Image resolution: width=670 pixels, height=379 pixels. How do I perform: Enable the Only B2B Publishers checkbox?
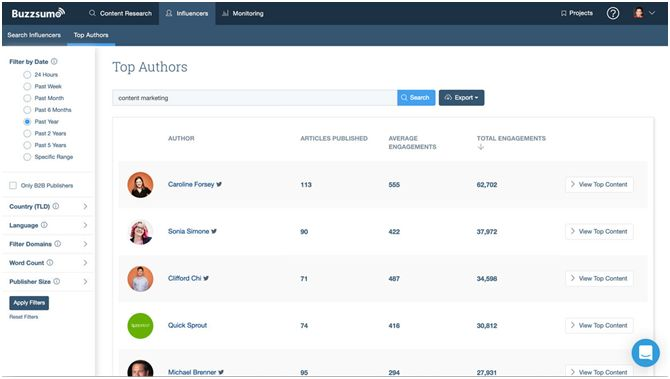click(13, 185)
